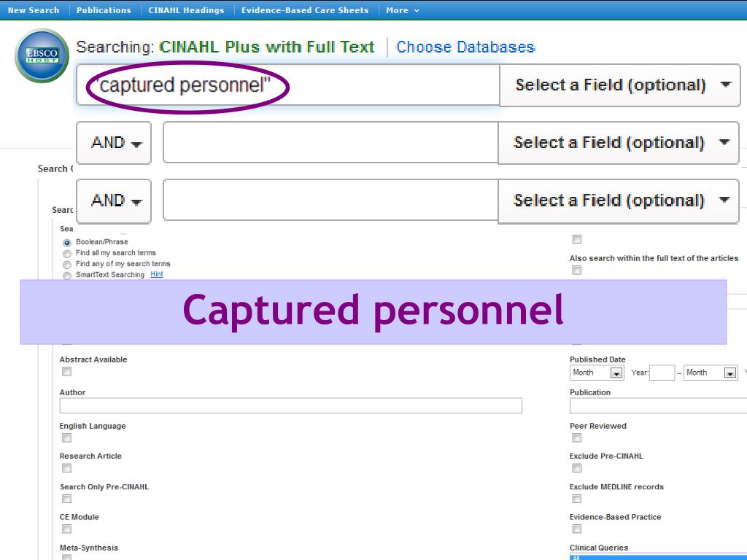The image size is (747, 560).
Task: Open the SmartText Searching Hint link
Action: pos(157,274)
